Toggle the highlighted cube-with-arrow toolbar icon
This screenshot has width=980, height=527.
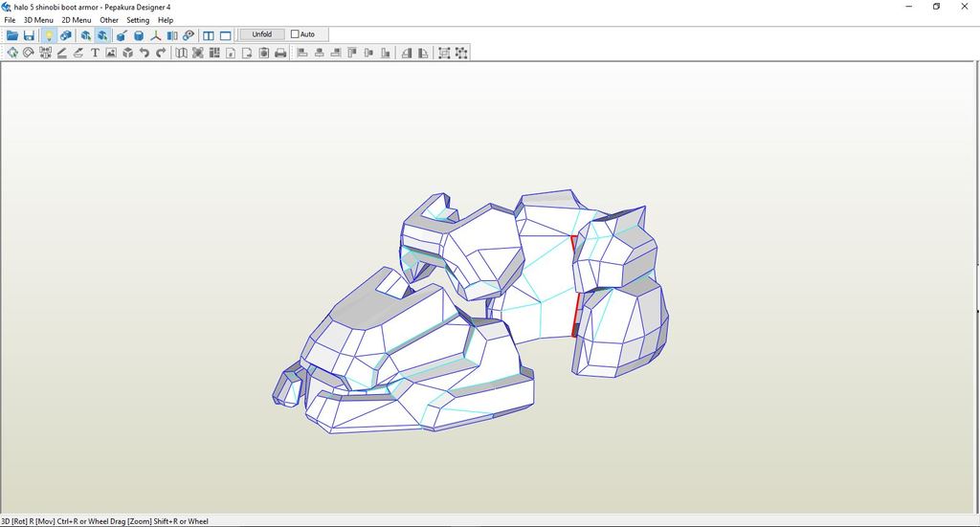(x=102, y=35)
